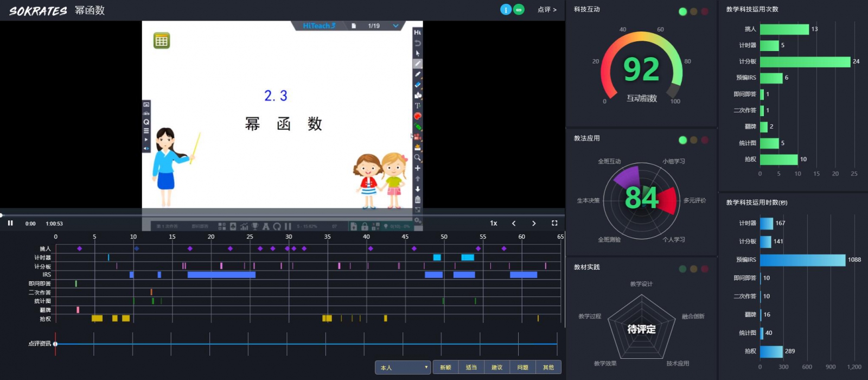Click the 其他 tag button
This screenshot has height=380, width=868.
tap(548, 368)
